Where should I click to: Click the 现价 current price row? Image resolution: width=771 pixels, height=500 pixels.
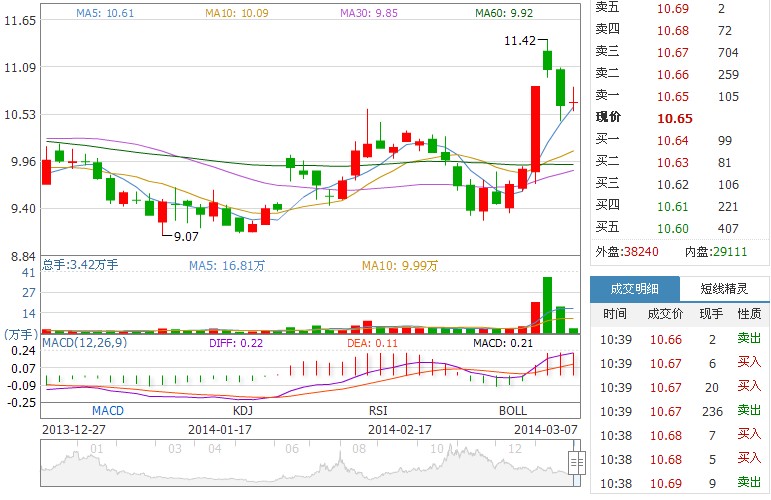tap(680, 118)
